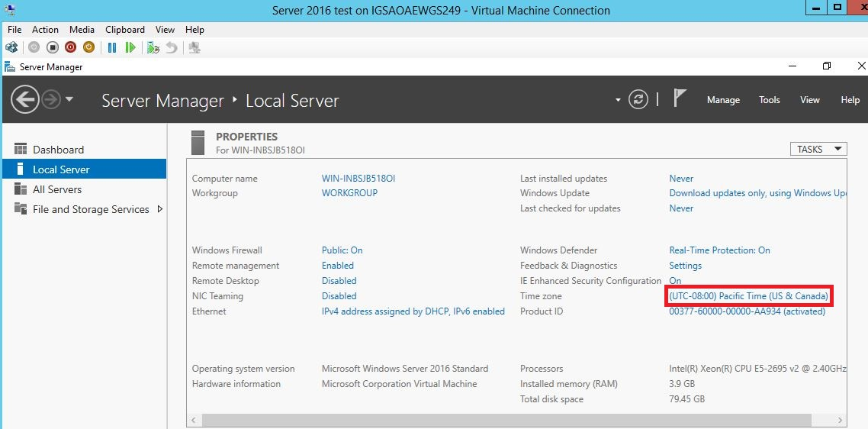Screen dimensions: 868x429
Task: Click the Product ID 00377-60000-00000-AA934 link
Action: [x=747, y=311]
